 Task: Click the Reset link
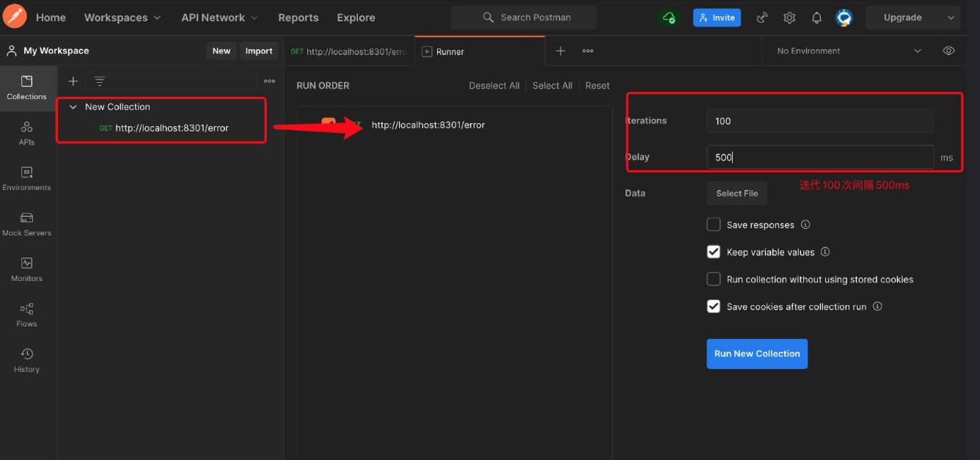[597, 86]
